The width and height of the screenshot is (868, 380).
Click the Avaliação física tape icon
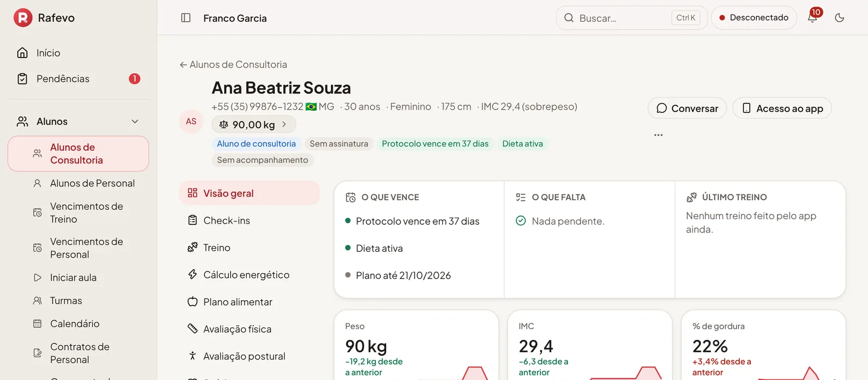pyautogui.click(x=193, y=328)
